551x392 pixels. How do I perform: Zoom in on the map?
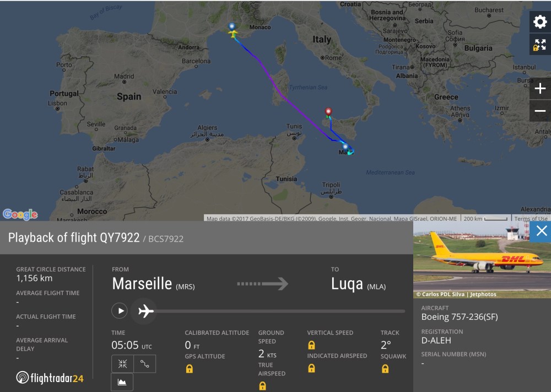point(540,89)
